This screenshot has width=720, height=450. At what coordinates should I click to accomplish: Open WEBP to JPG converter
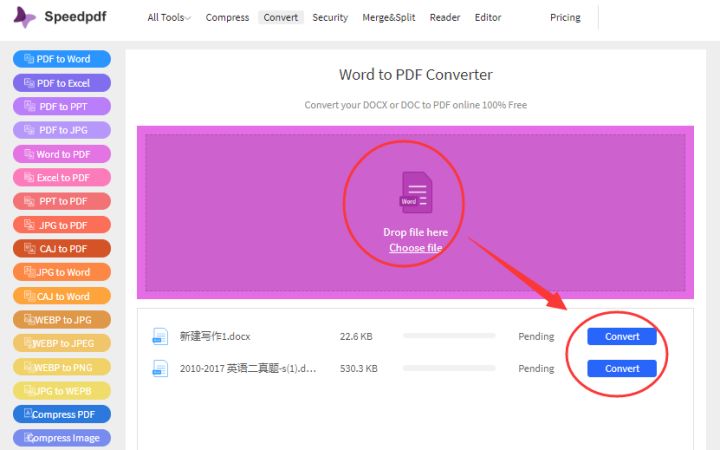(62, 320)
